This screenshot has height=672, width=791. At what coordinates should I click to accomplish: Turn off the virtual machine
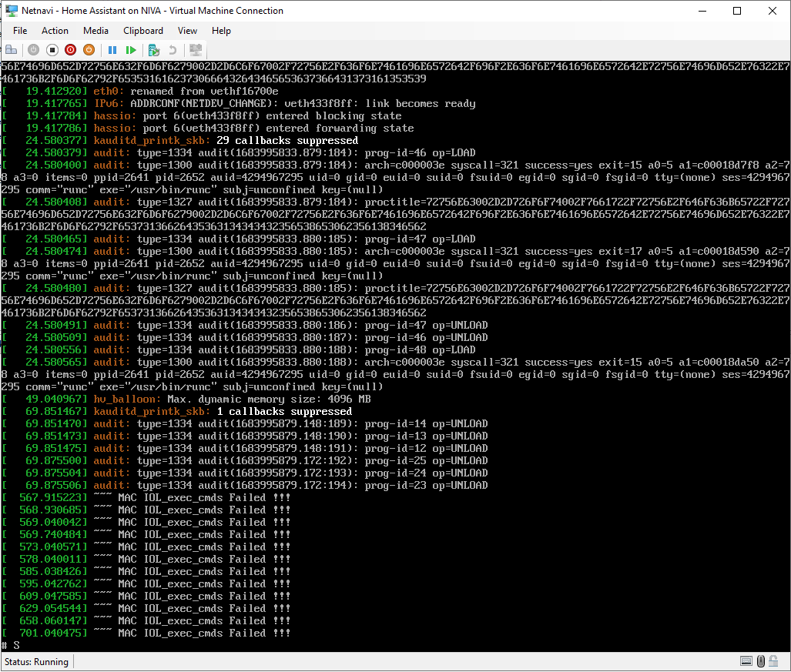[52, 49]
